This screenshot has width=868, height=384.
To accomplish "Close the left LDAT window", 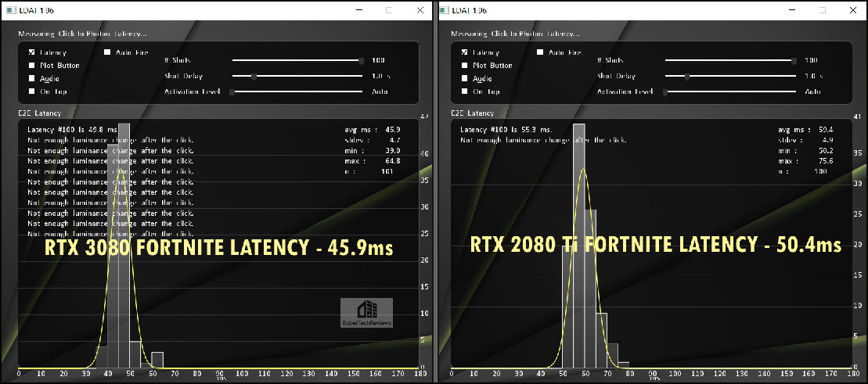I will click(420, 10).
